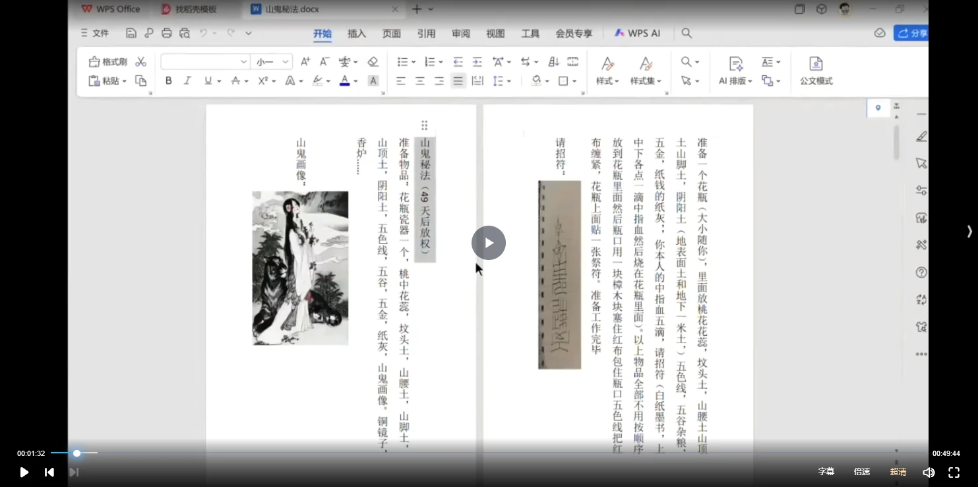Apply the blue font color A

pos(344,81)
